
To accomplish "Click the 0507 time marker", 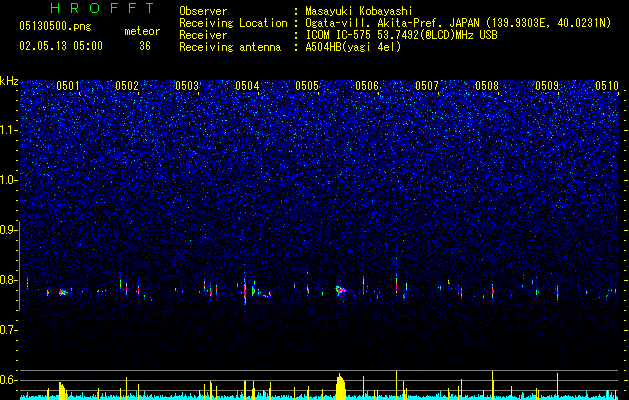I will point(427,86).
